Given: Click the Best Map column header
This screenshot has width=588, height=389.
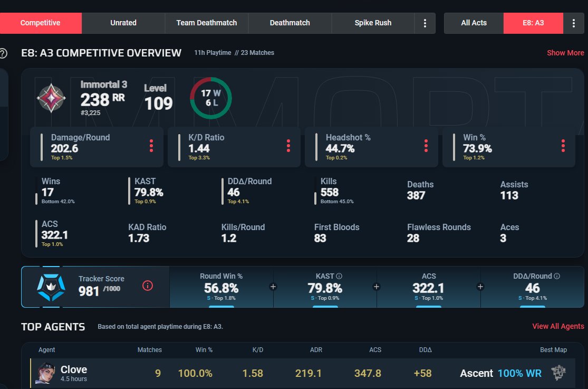Looking at the screenshot, I should point(553,349).
